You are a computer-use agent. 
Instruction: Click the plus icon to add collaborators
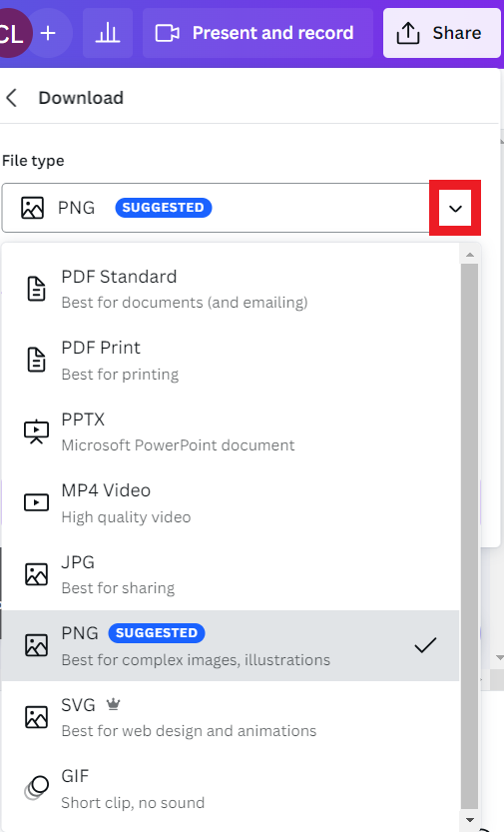coord(48,33)
